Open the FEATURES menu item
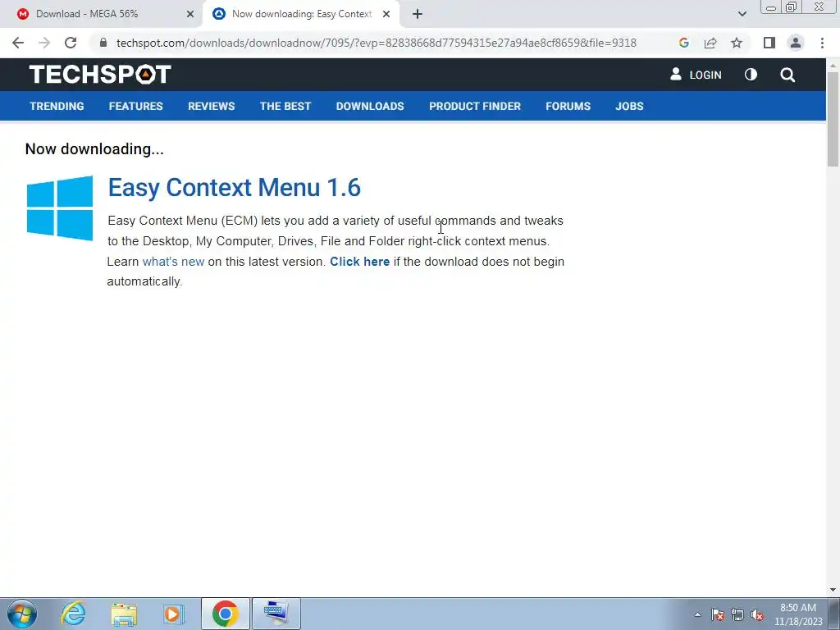 (135, 106)
